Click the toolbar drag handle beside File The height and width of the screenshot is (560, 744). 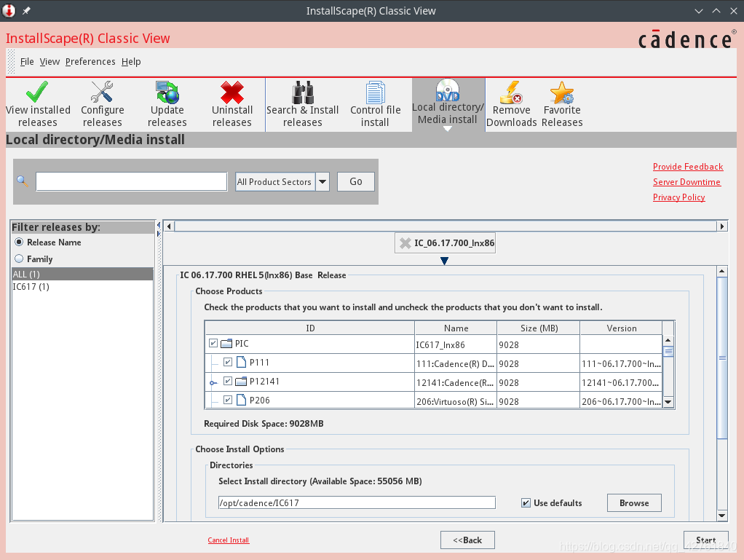coord(12,62)
